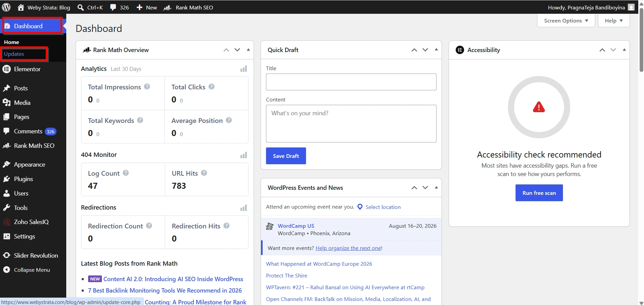Open the WordCamp US event link
Image resolution: width=644 pixels, height=305 pixels.
(296, 226)
